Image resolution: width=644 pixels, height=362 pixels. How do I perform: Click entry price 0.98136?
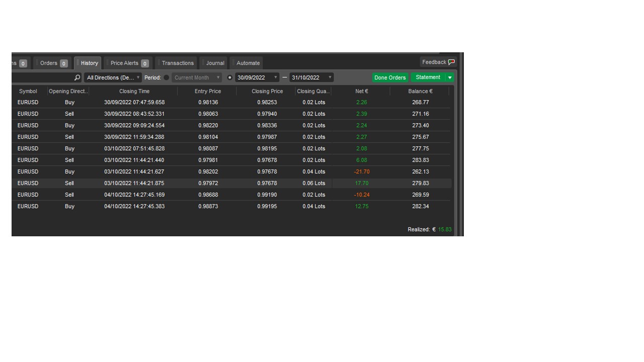coord(208,103)
